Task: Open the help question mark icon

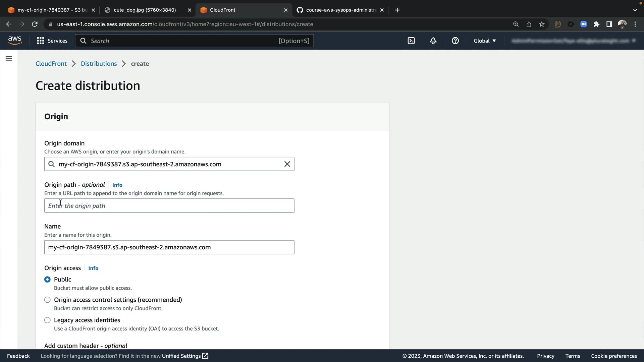Action: 455,41
